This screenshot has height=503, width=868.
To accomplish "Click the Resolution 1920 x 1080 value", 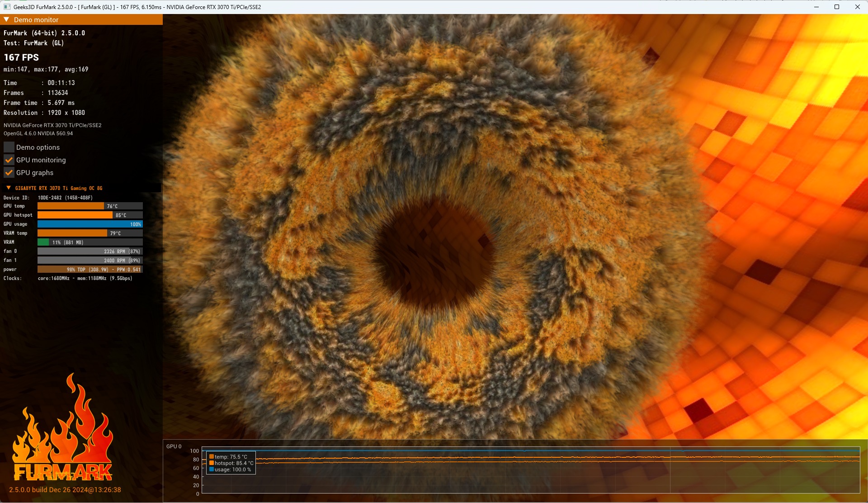I will point(66,113).
